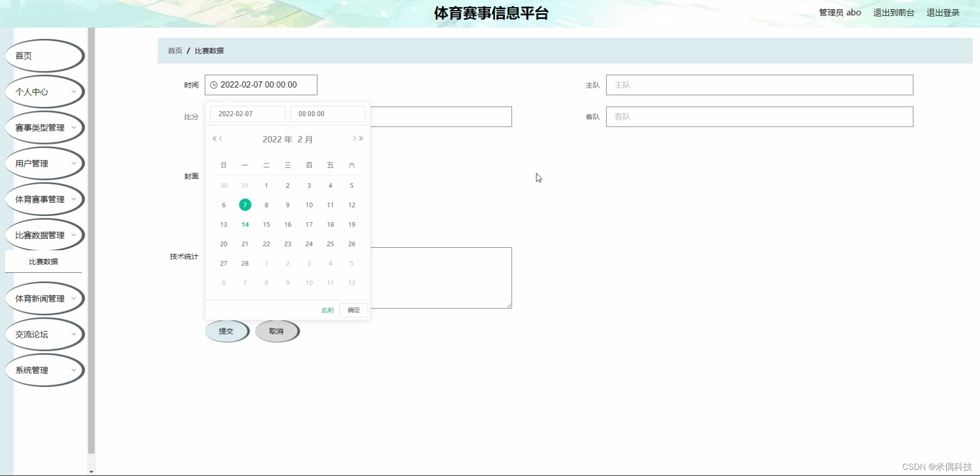Viewport: 980px width, 476px height.
Task: Click the 提交 submit button
Action: click(227, 331)
